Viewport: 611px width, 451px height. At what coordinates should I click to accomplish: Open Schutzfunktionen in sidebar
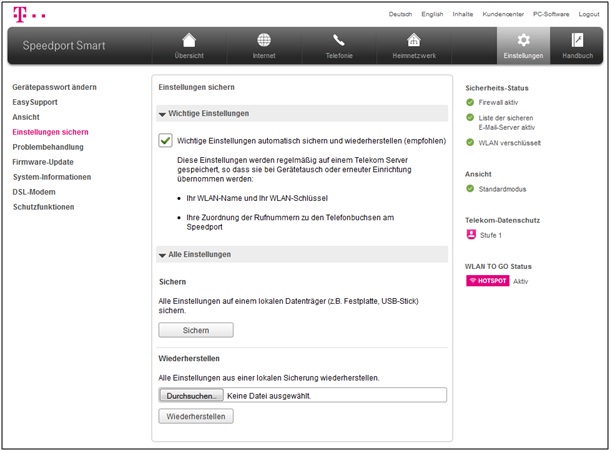(43, 207)
